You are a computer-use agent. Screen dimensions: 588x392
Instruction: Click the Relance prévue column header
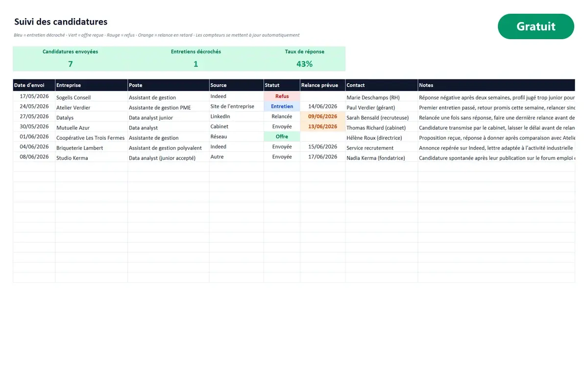click(322, 85)
